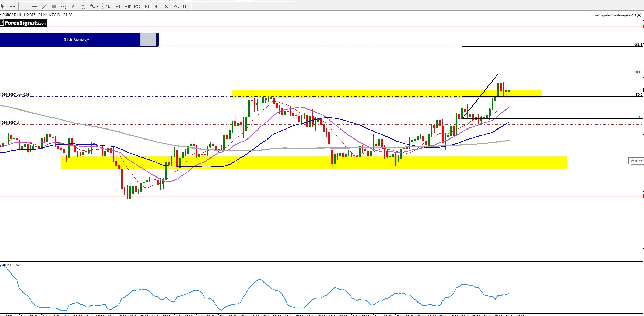Viewport: 644px width, 316px height.
Task: Click the 50.0 Fibonacci level label
Action: click(639, 95)
